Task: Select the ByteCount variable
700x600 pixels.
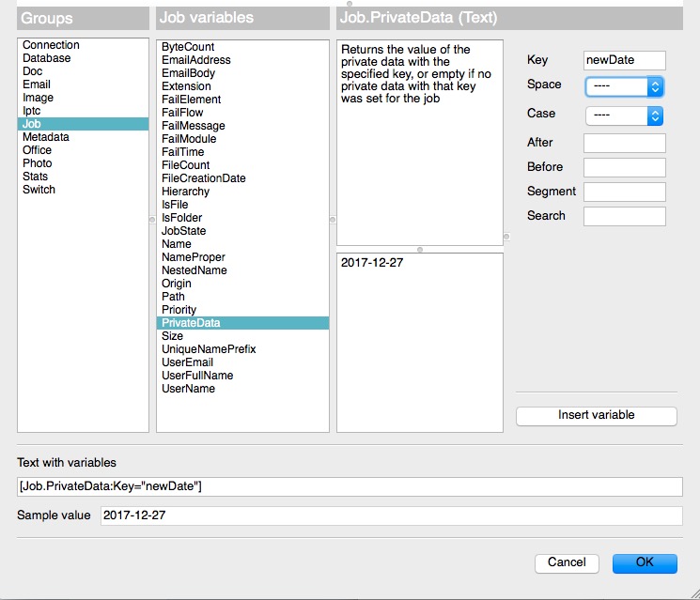Action: (x=242, y=47)
